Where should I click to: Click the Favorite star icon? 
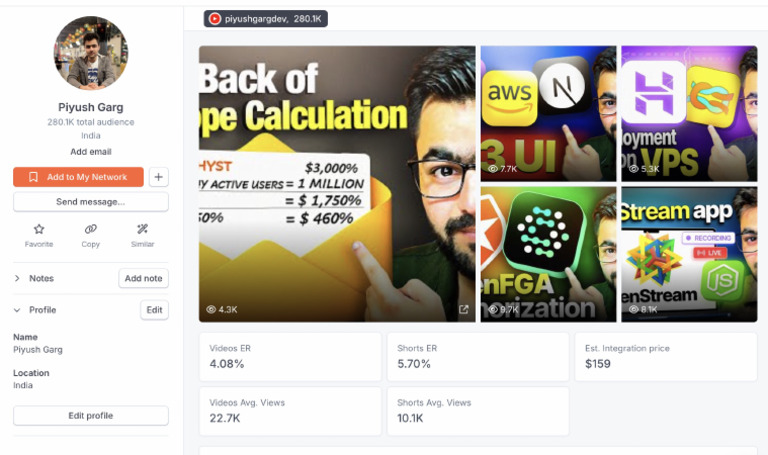(x=39, y=229)
